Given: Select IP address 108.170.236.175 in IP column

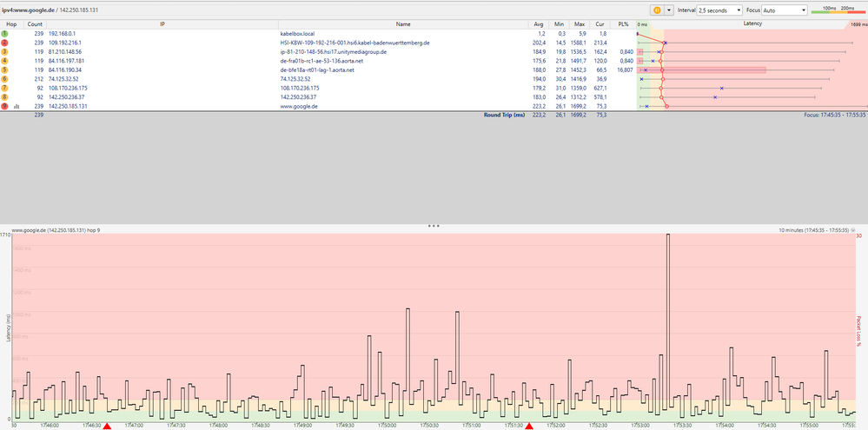Looking at the screenshot, I should [68, 88].
